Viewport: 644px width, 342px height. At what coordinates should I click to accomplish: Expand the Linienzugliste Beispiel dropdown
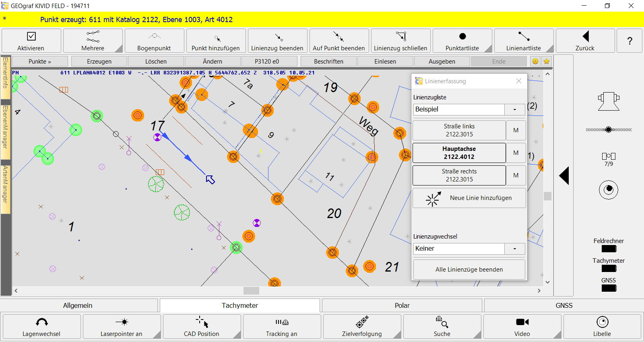pyautogui.click(x=514, y=109)
